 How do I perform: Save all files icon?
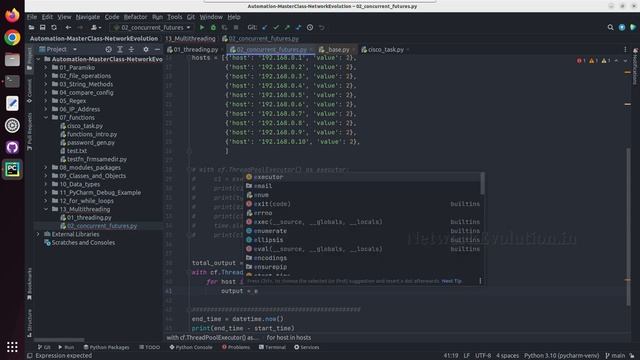click(x=42, y=27)
